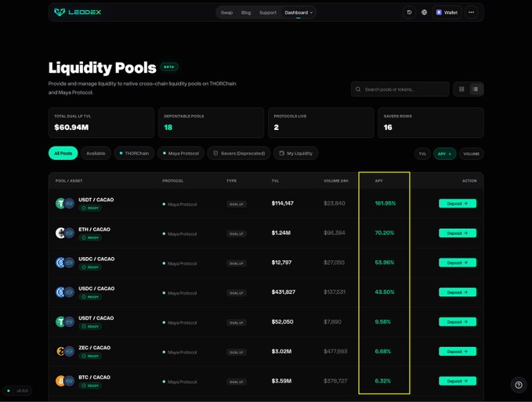This screenshot has height=402, width=532.
Task: Click the PROTOCOL column header
Action: [x=172, y=181]
